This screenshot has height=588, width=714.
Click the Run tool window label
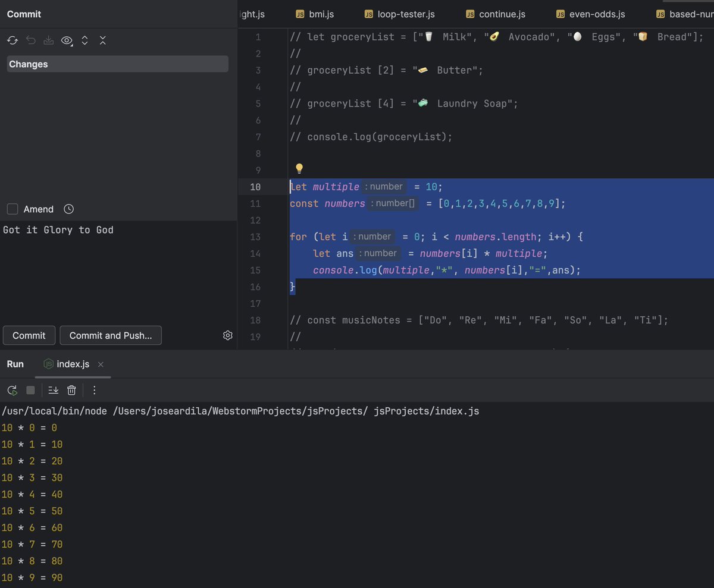point(15,364)
